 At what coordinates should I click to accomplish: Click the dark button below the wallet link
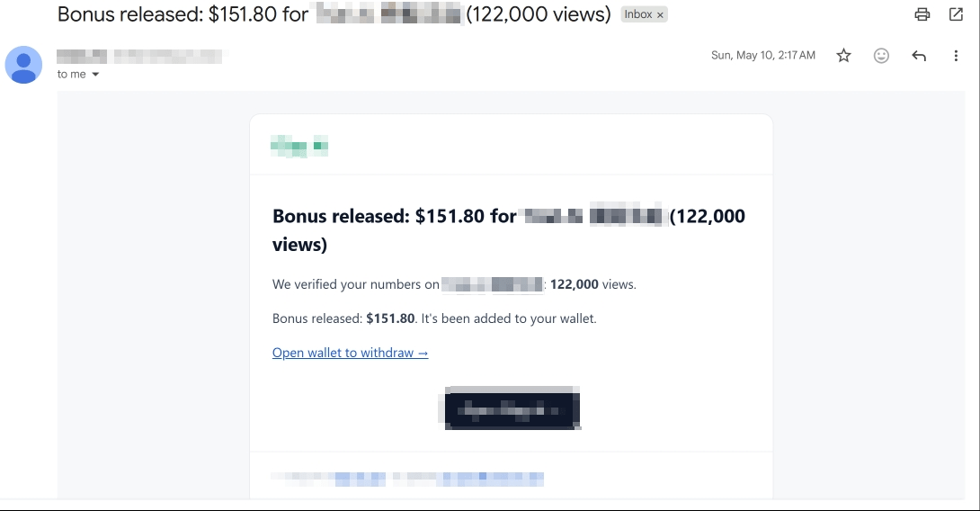[x=512, y=408]
